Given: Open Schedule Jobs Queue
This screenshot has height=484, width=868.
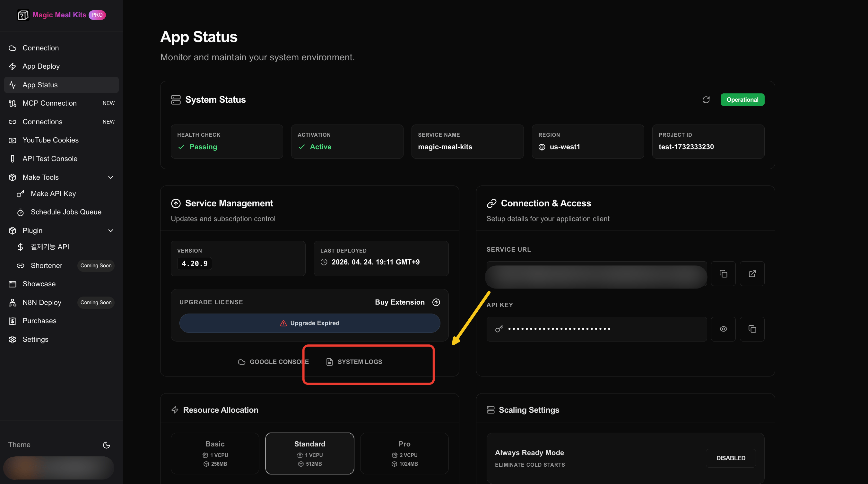Looking at the screenshot, I should coord(65,212).
